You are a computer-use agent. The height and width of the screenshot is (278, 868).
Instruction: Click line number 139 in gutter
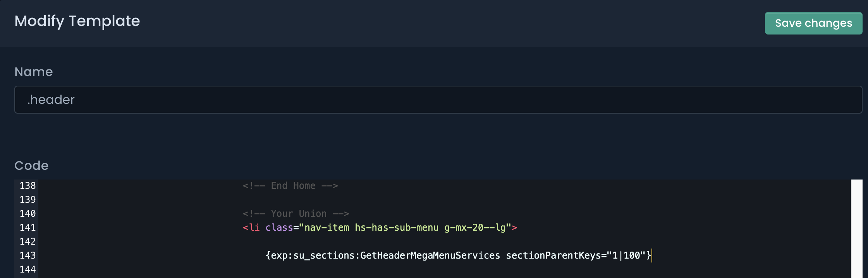point(28,200)
